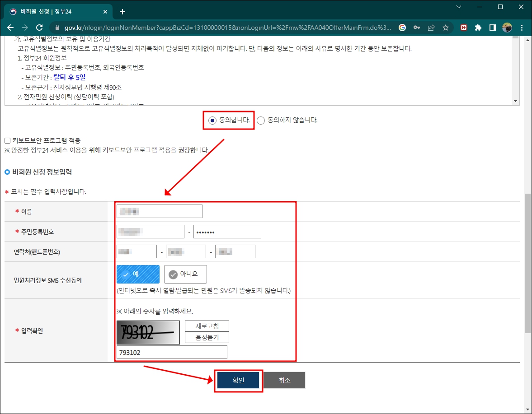Submit the form with the 확인 button
The width and height of the screenshot is (532, 414).
point(238,380)
